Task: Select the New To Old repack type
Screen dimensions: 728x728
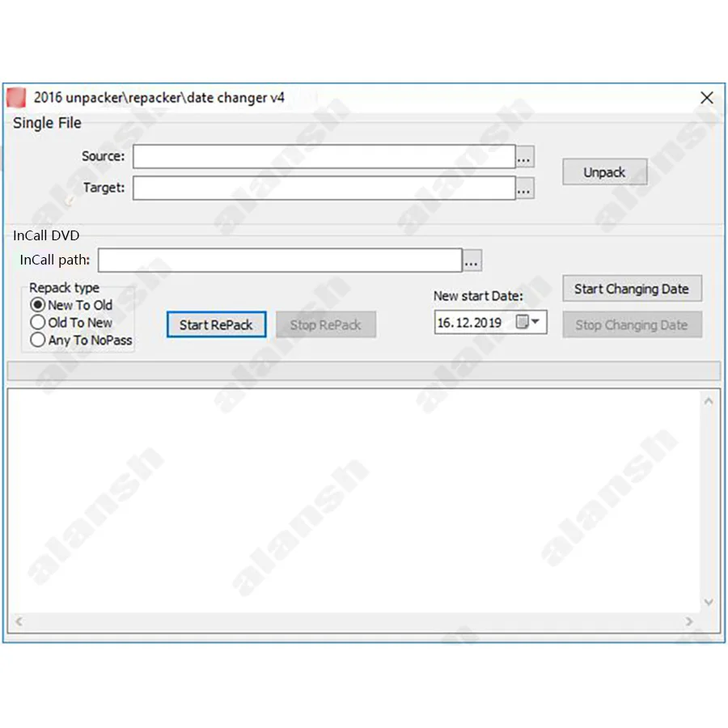Action: [x=71, y=305]
